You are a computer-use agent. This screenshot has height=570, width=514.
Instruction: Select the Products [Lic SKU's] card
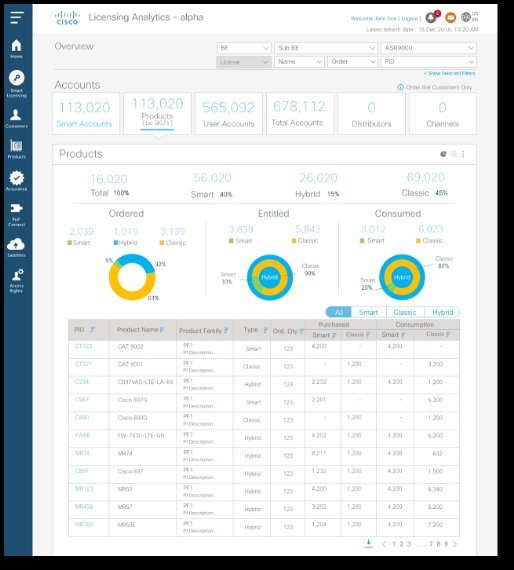pyautogui.click(x=157, y=113)
